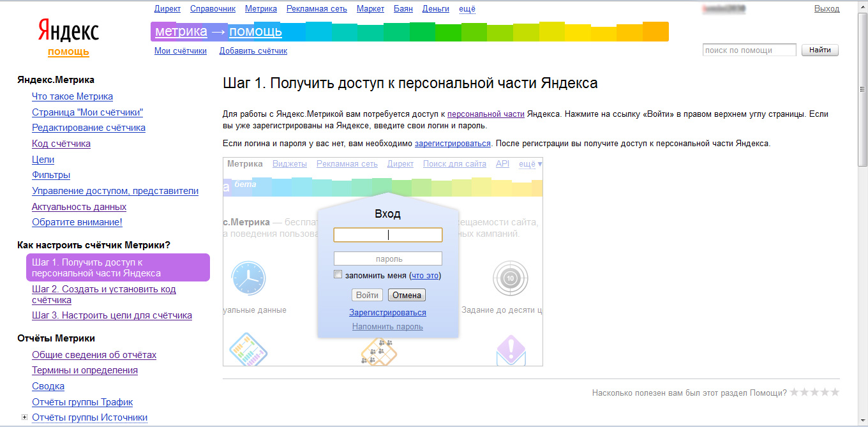Click the clock icon in the help image

tap(248, 278)
